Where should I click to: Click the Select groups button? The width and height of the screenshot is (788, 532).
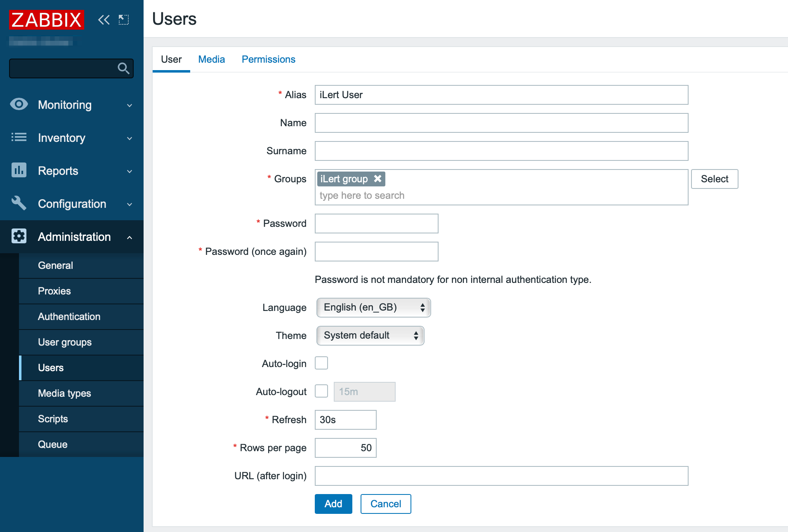(x=714, y=179)
